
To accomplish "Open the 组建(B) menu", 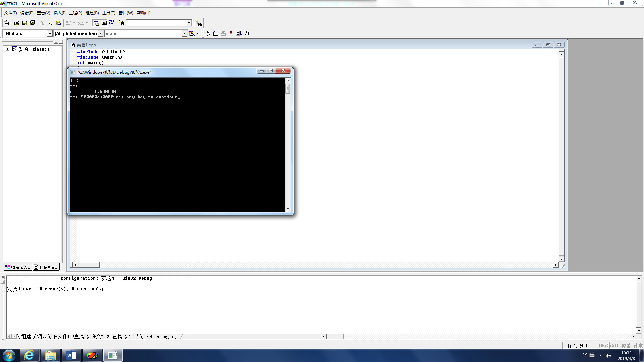I will [x=92, y=13].
